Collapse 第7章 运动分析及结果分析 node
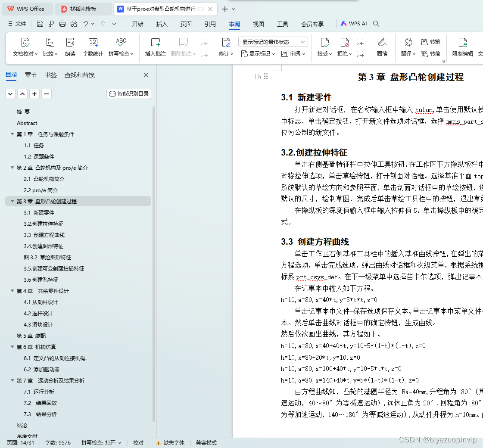The width and height of the screenshot is (483, 448). tap(12, 380)
